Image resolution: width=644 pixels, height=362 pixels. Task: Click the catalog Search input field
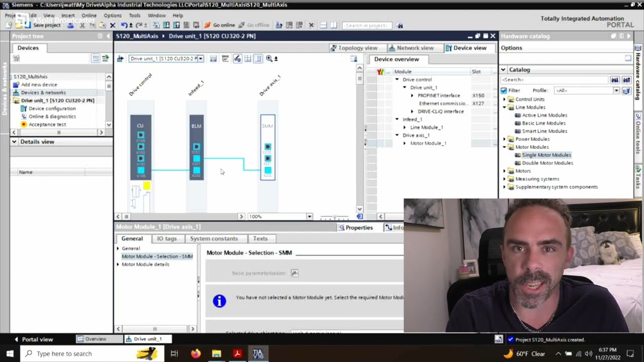(554, 80)
